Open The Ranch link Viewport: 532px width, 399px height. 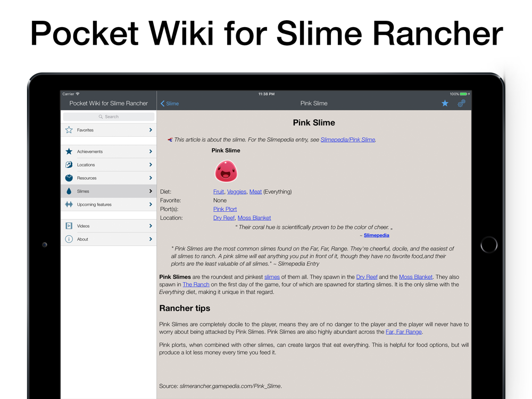[x=196, y=284]
